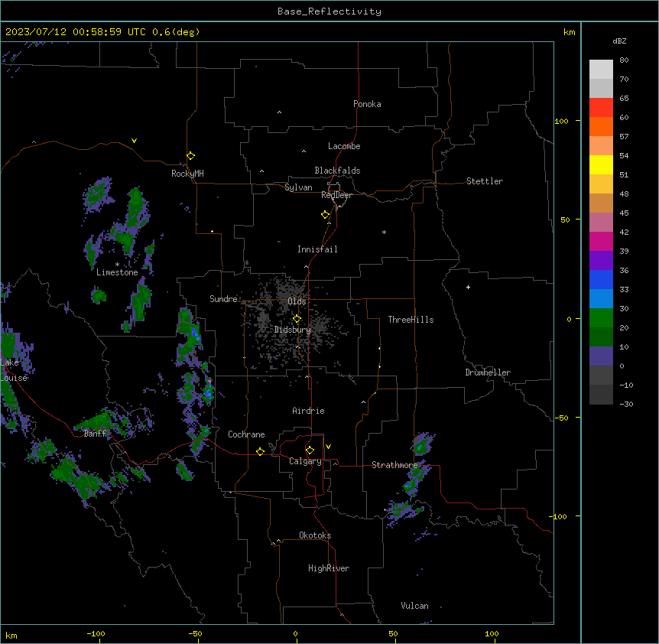Click the Stettler city label
The height and width of the screenshot is (644, 659).
[485, 181]
